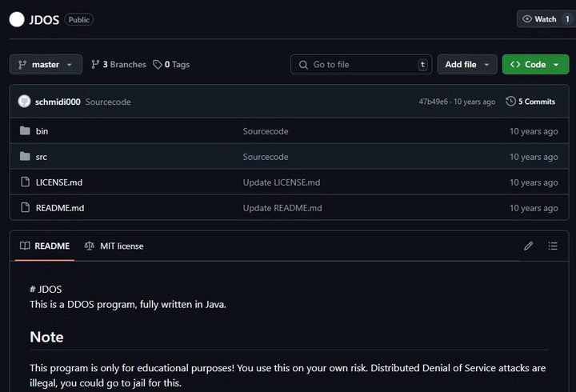The image size is (576, 392).
Task: View the 3 Branches link
Action: (118, 65)
